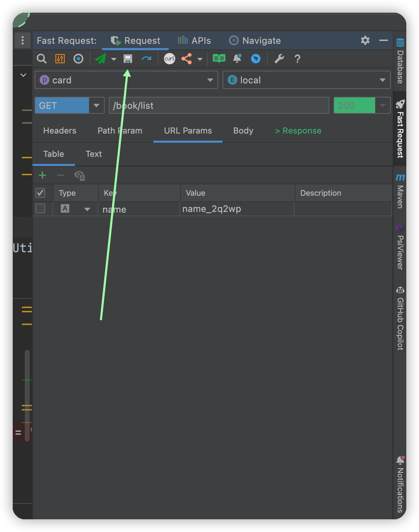The height and width of the screenshot is (532, 419).
Task: Open the green book documentation icon
Action: pyautogui.click(x=219, y=59)
